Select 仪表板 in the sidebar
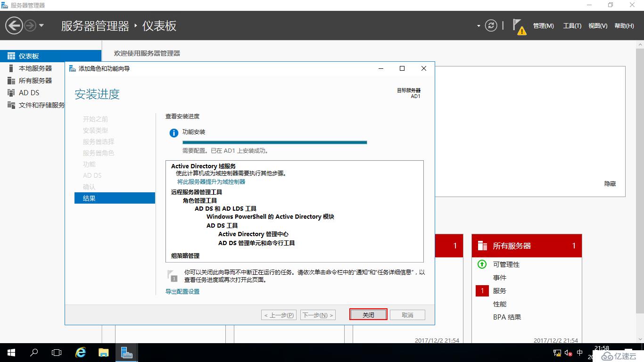The width and height of the screenshot is (644, 362). coord(50,56)
